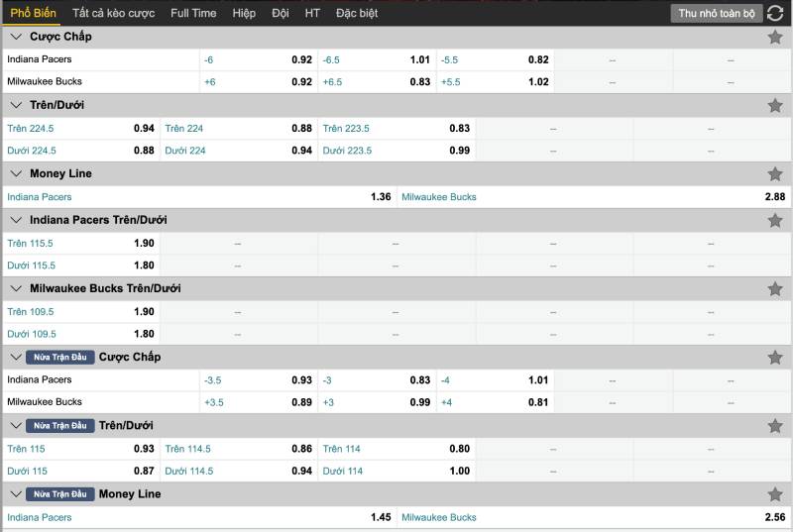Collapse Milwaukee Bucks Trên/Dưới section

(x=15, y=288)
